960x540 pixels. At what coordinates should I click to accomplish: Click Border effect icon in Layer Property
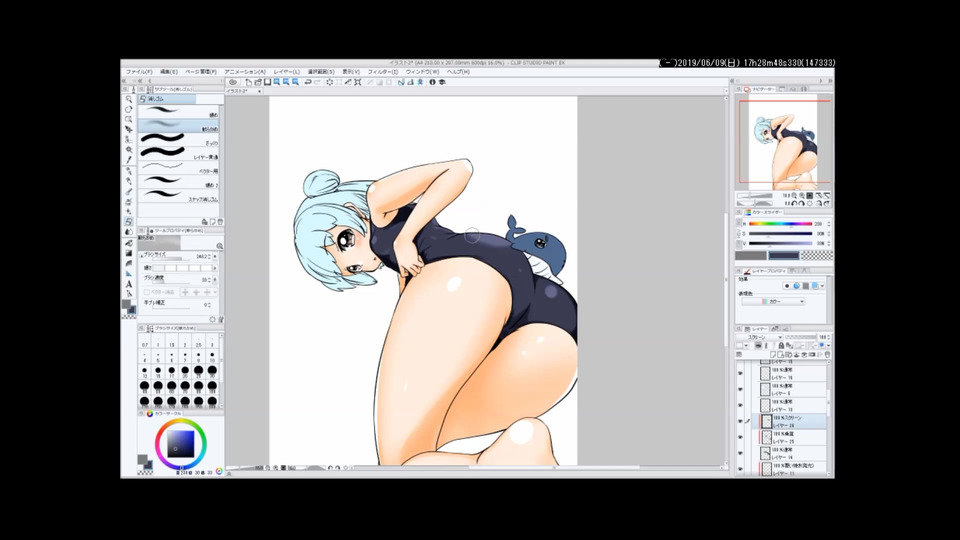(787, 286)
